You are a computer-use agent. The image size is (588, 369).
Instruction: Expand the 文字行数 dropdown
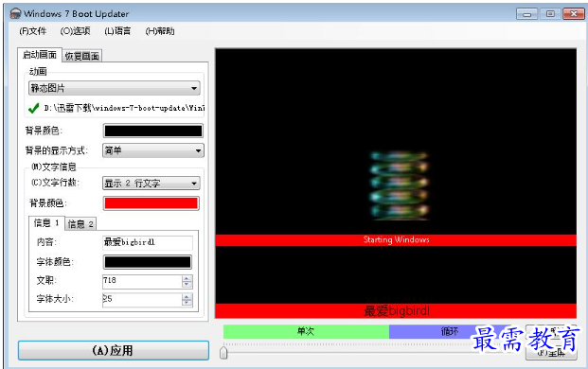[x=151, y=184]
